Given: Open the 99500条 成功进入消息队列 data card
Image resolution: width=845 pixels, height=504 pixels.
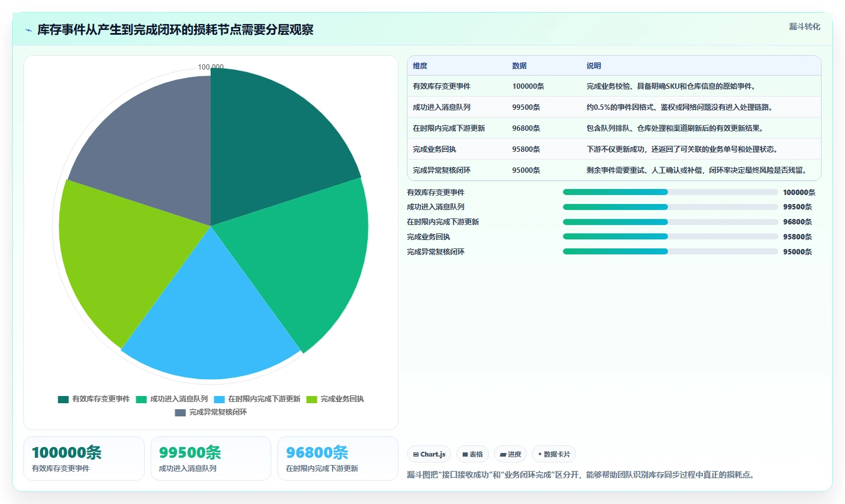Looking at the screenshot, I should (211, 458).
